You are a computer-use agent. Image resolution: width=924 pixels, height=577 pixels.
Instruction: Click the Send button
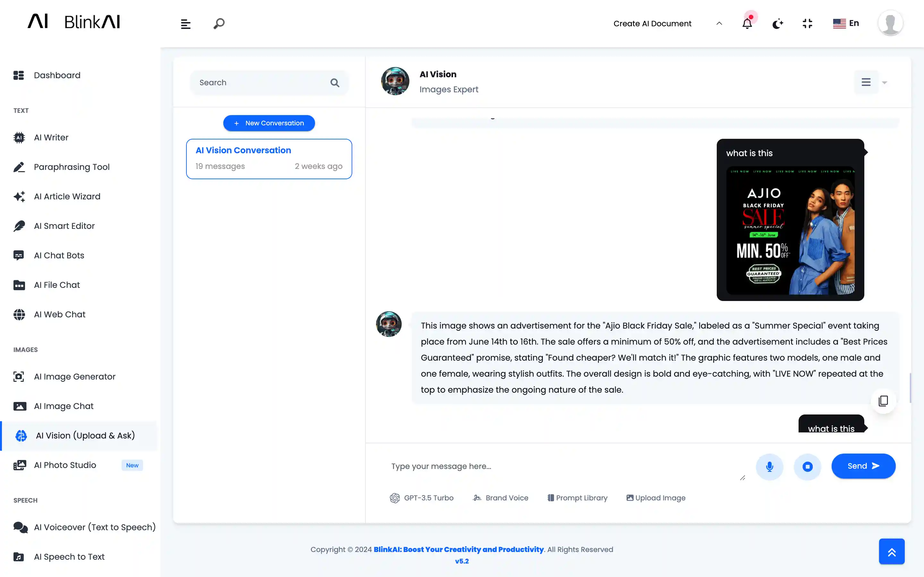pyautogui.click(x=863, y=466)
